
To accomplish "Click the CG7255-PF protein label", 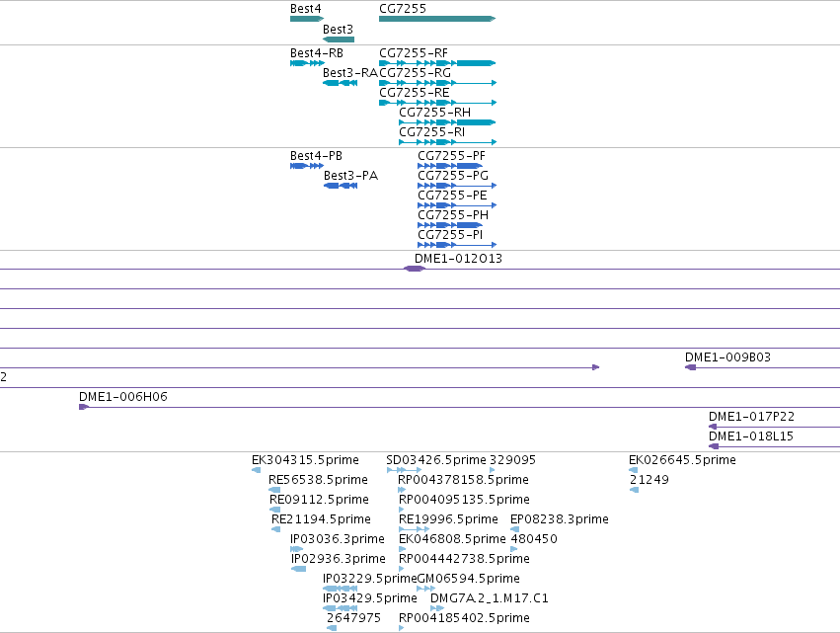I will pos(452,156).
